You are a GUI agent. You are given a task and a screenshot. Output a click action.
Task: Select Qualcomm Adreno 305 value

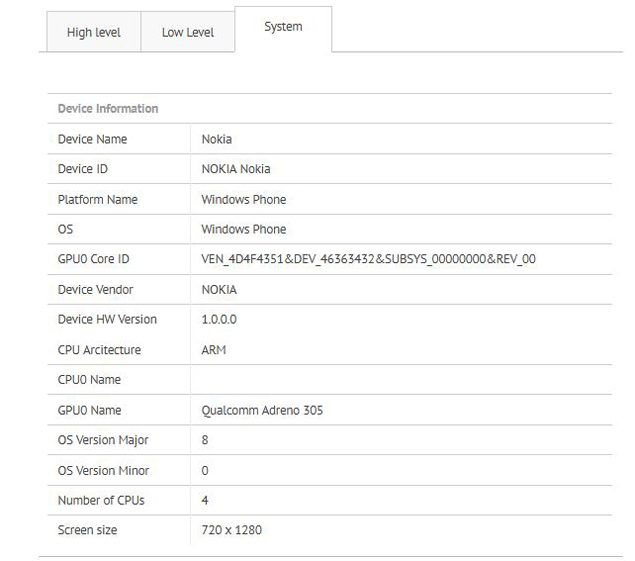point(262,410)
